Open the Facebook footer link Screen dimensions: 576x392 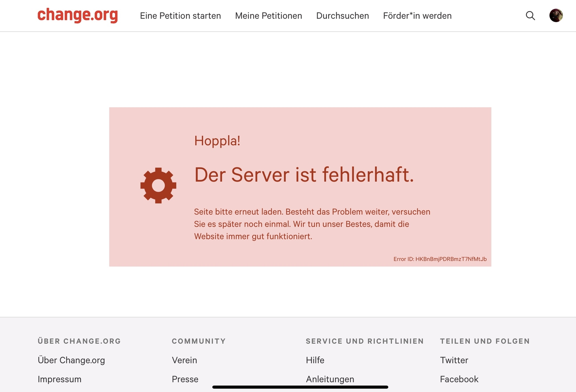pyautogui.click(x=459, y=379)
